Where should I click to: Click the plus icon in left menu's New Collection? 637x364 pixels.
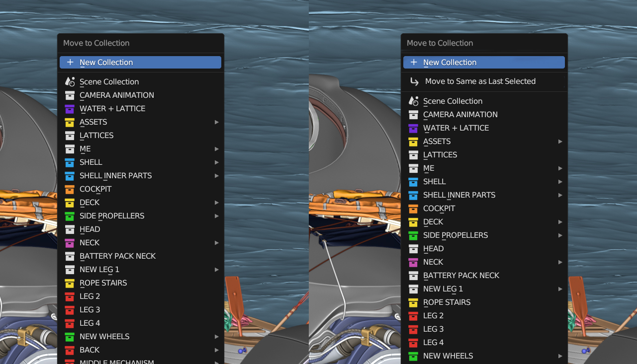(x=70, y=62)
